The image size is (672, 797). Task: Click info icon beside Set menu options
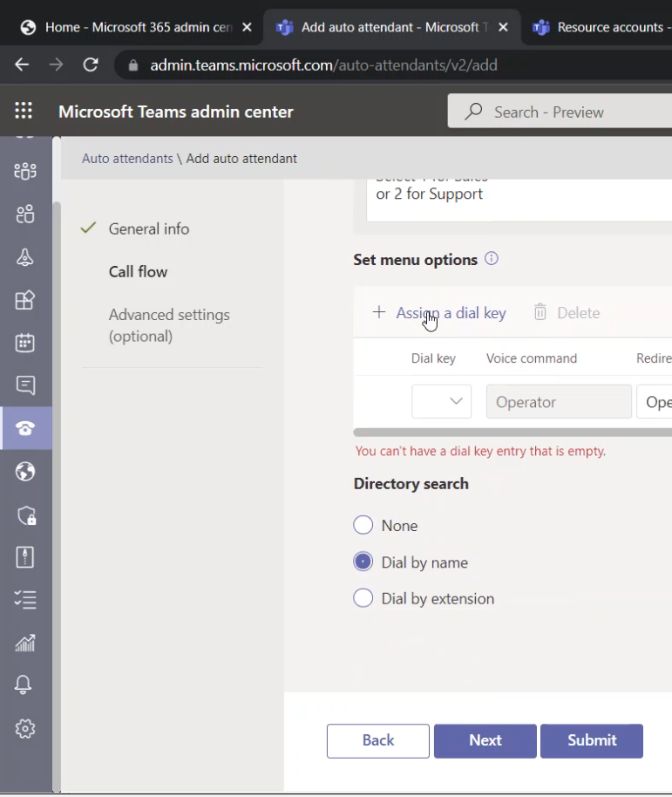[492, 259]
